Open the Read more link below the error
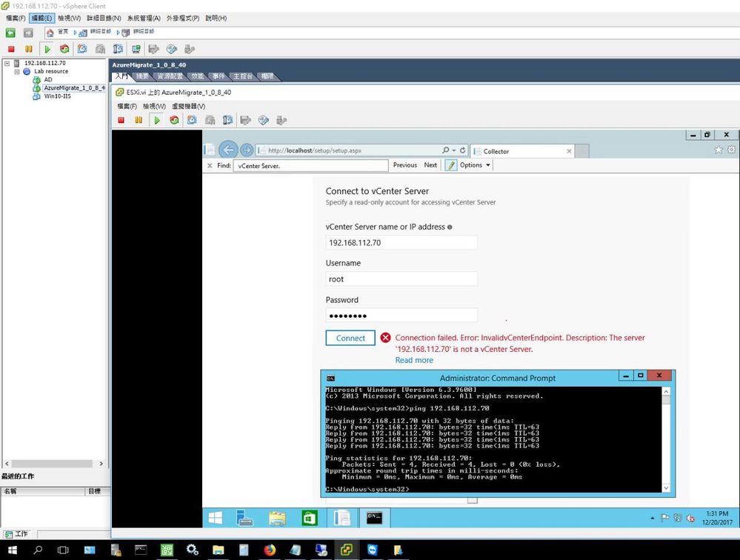 [x=413, y=360]
